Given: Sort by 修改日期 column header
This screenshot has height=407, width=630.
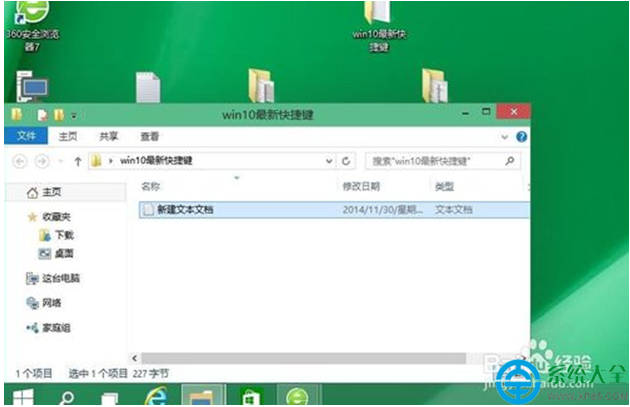Looking at the screenshot, I should pos(361,186).
